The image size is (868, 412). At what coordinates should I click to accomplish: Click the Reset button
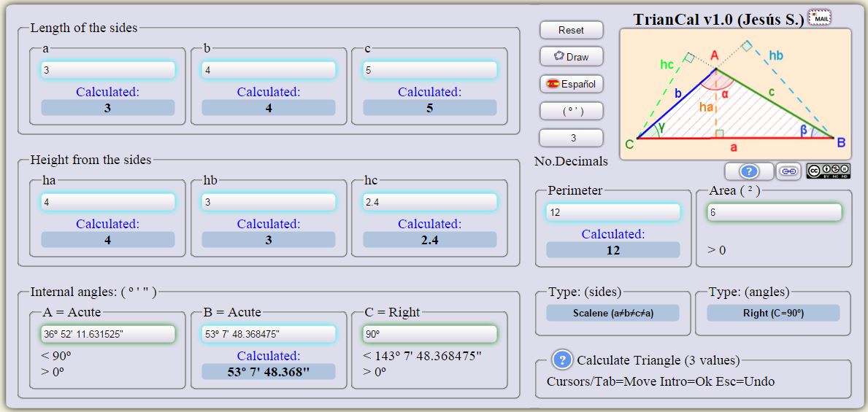click(x=572, y=30)
